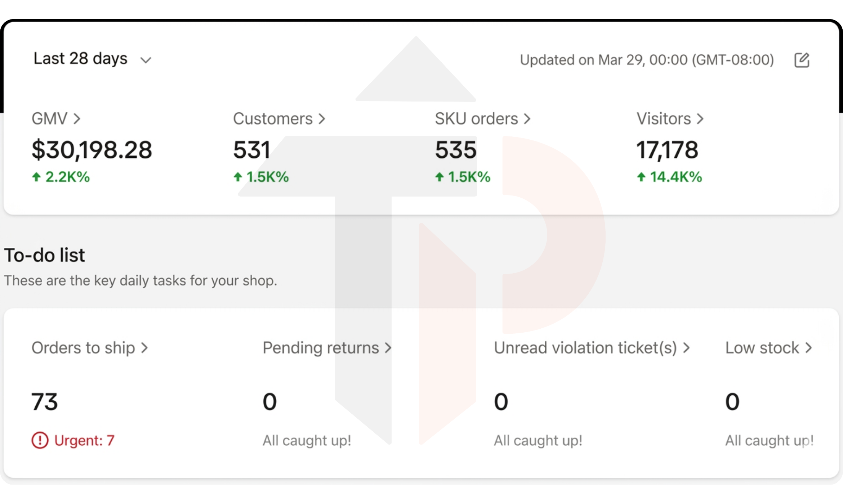Open the Pending returns chevron
This screenshot has height=504, width=843.
pyautogui.click(x=388, y=348)
